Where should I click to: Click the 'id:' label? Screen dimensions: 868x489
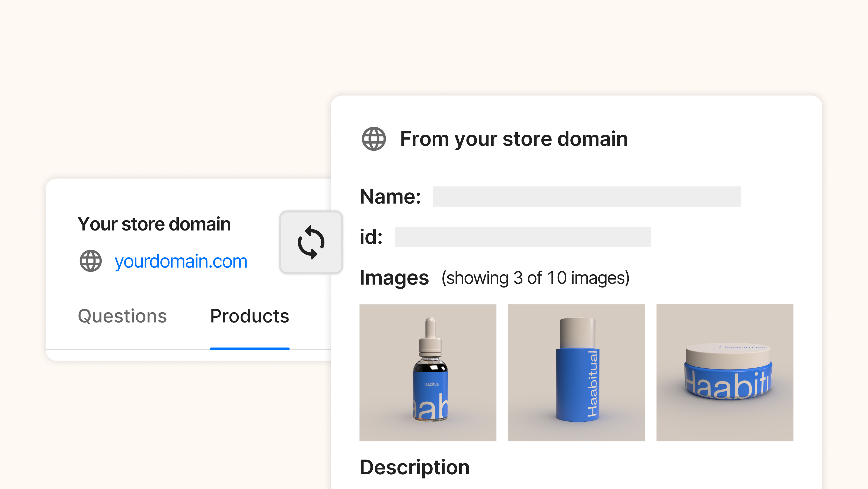371,237
